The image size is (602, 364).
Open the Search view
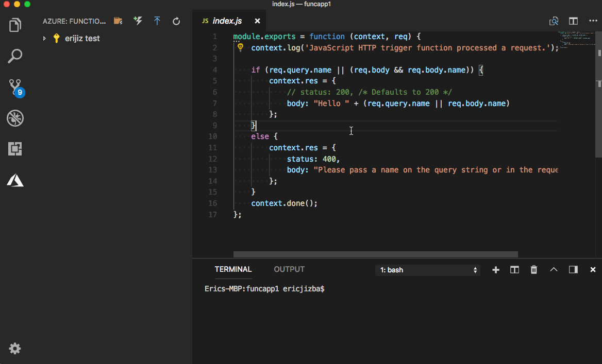click(x=15, y=56)
